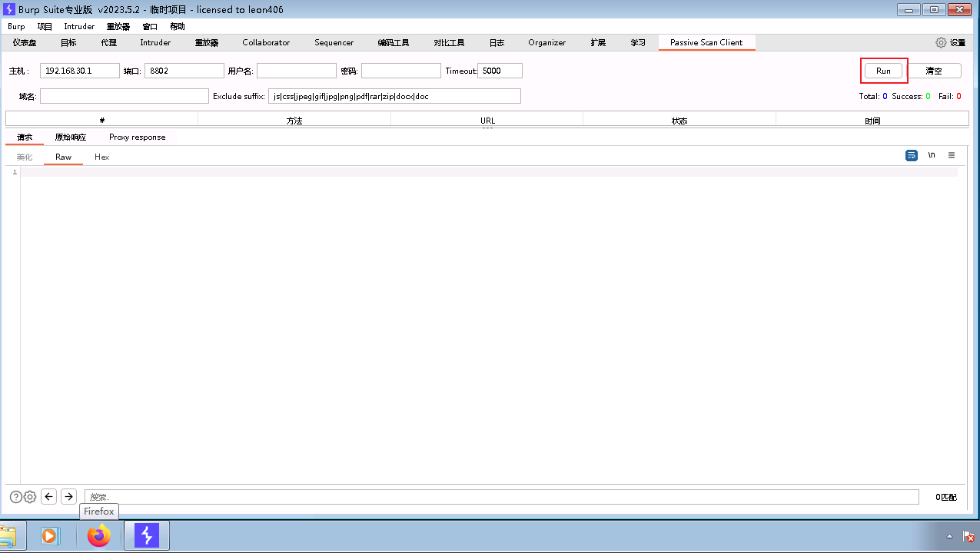
Task: Click the 主机 host input field
Action: [80, 71]
